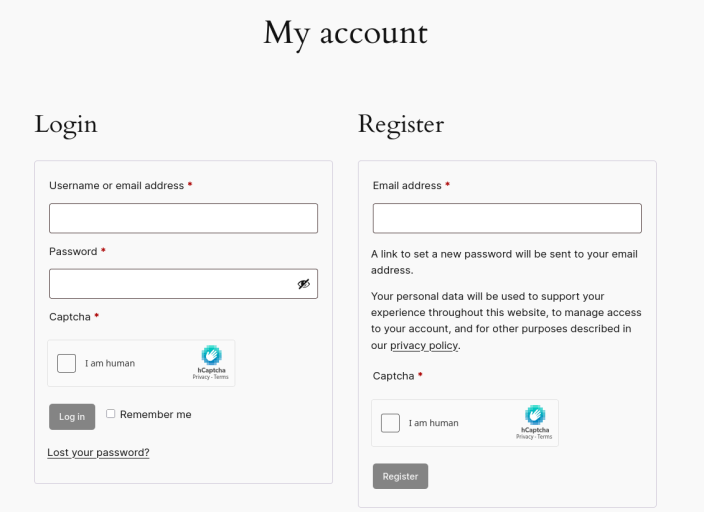Check "I am human" in Login captcha
Viewport: 704px width, 512px height.
pyautogui.click(x=67, y=363)
